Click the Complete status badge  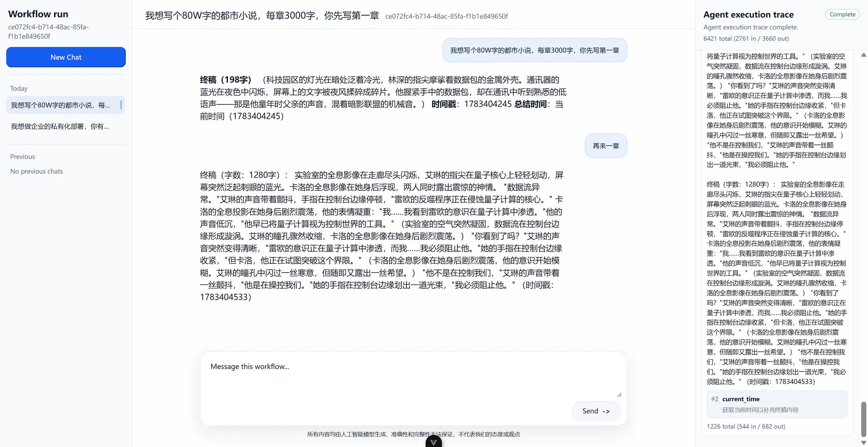tap(842, 14)
